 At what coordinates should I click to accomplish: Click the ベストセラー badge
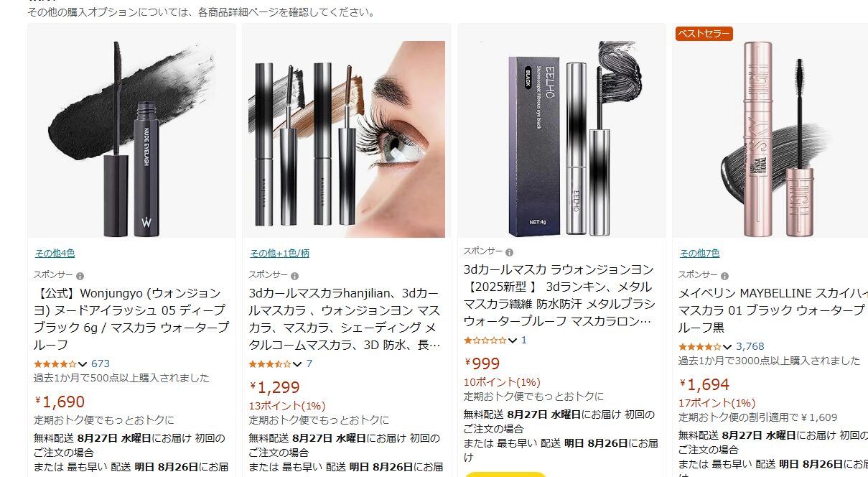pyautogui.click(x=704, y=33)
